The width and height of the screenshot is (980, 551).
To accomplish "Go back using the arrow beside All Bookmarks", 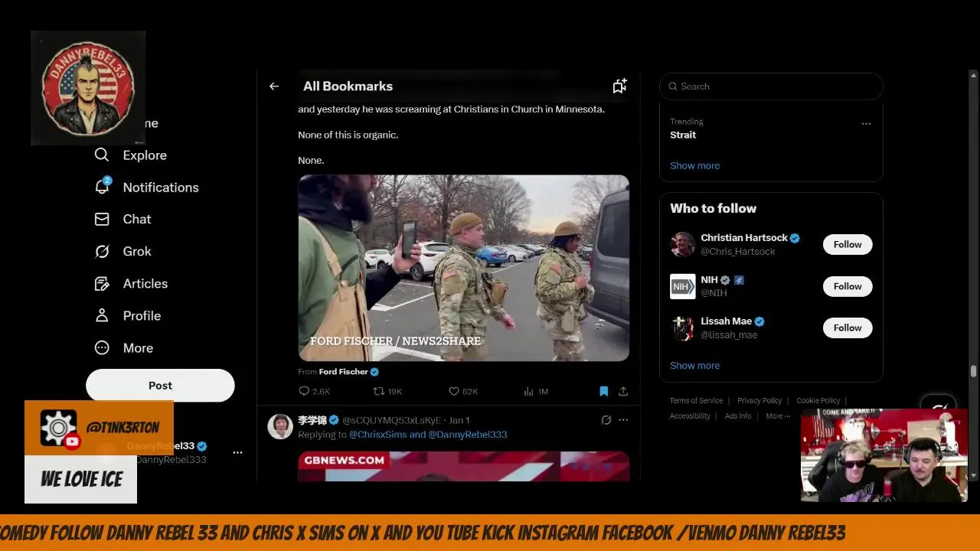I will pyautogui.click(x=274, y=86).
